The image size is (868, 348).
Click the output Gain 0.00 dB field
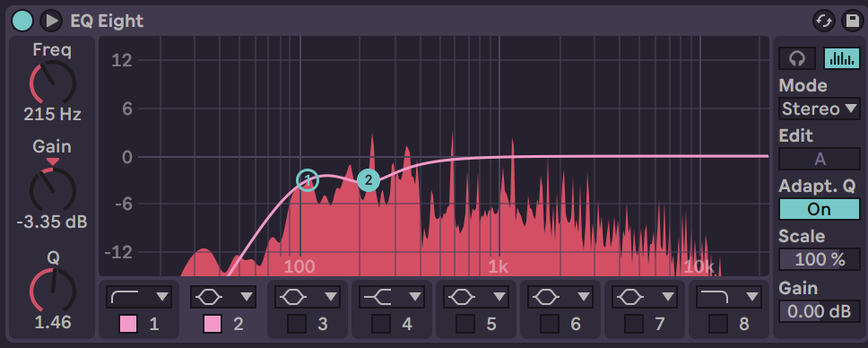(820, 311)
